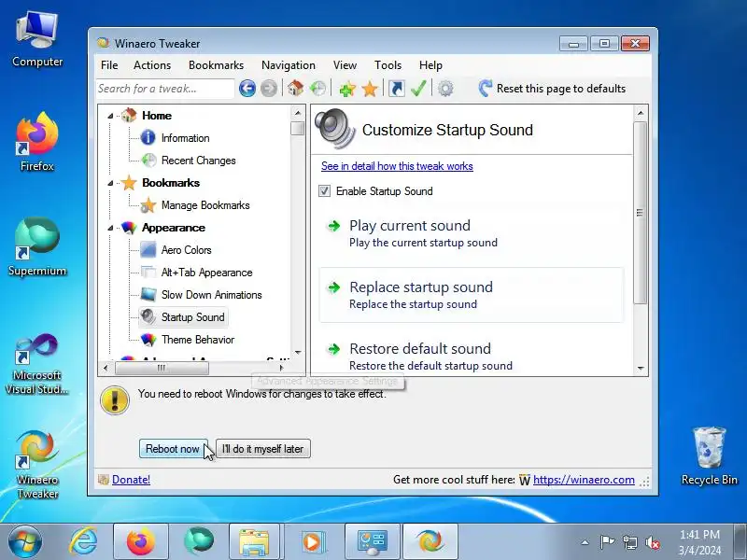Click the Donate! link
The width and height of the screenshot is (747, 560).
pyautogui.click(x=131, y=480)
